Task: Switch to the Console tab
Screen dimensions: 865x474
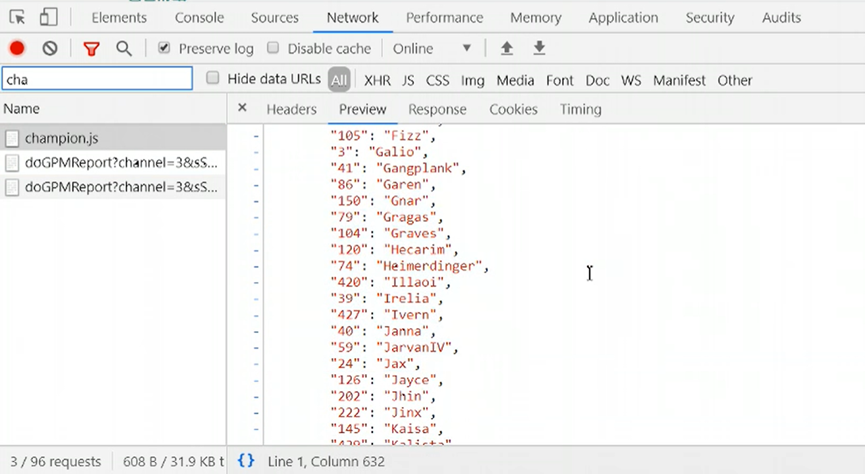Action: (x=199, y=17)
